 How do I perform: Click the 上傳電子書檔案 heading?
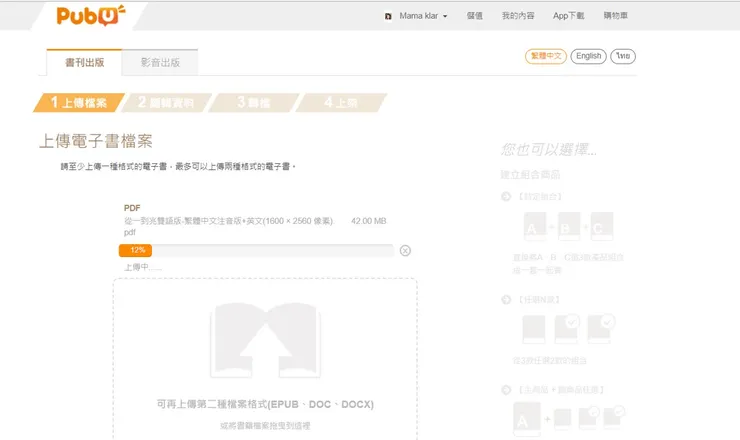pos(95,141)
